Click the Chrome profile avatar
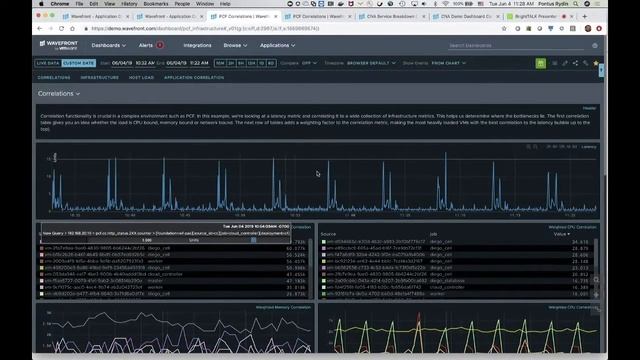The height and width of the screenshot is (360, 640). tap(588, 29)
